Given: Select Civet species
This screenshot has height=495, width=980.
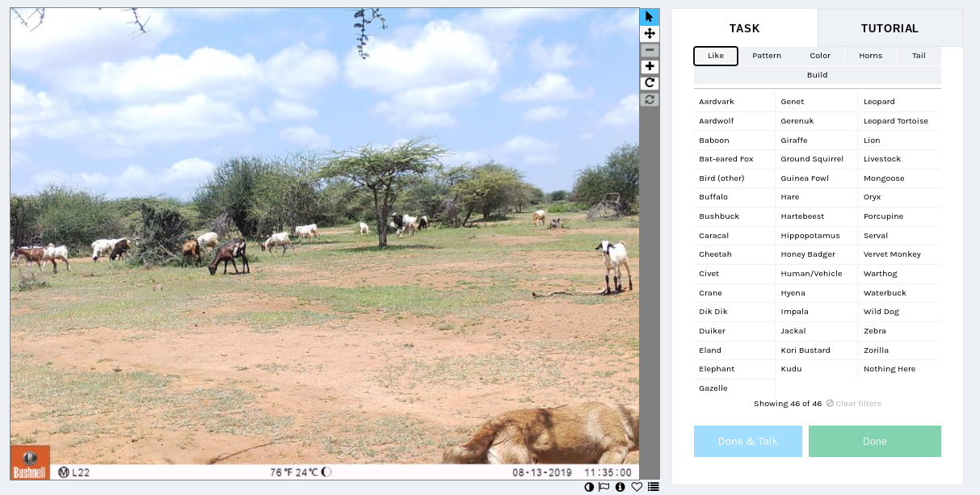Looking at the screenshot, I should [x=734, y=274].
